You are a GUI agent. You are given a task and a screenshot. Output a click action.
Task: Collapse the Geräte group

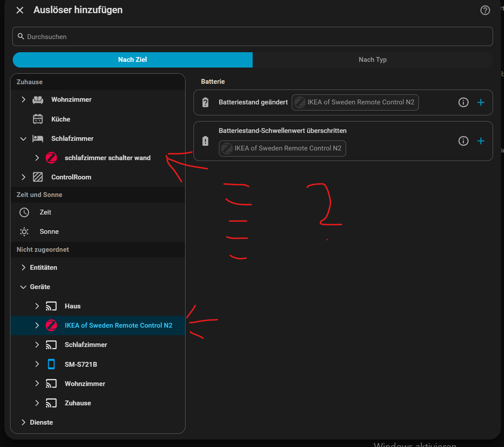(23, 286)
